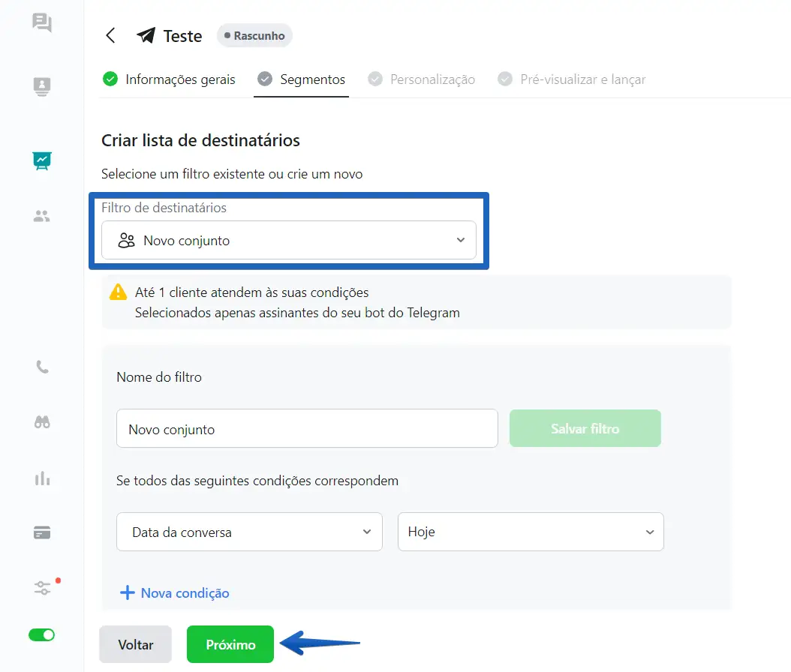The image size is (791, 672).
Task: Click the binoculars sidebar icon
Action: (x=42, y=422)
